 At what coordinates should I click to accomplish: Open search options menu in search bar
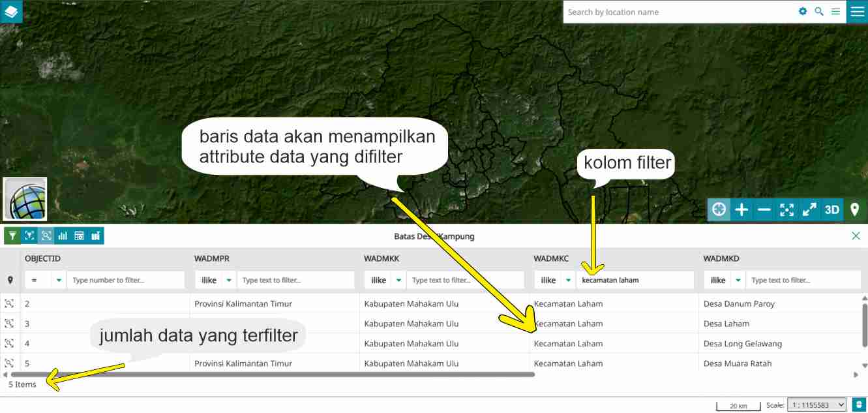tap(835, 12)
